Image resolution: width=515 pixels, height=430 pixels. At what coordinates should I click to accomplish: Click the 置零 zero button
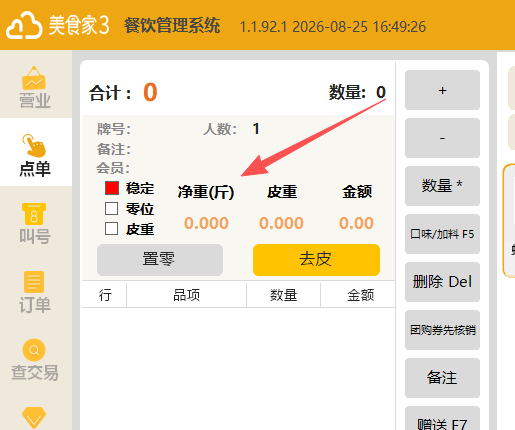(160, 260)
